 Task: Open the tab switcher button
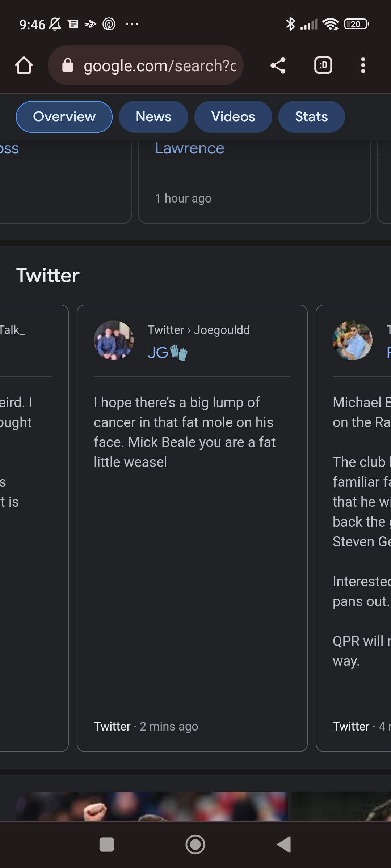(323, 65)
